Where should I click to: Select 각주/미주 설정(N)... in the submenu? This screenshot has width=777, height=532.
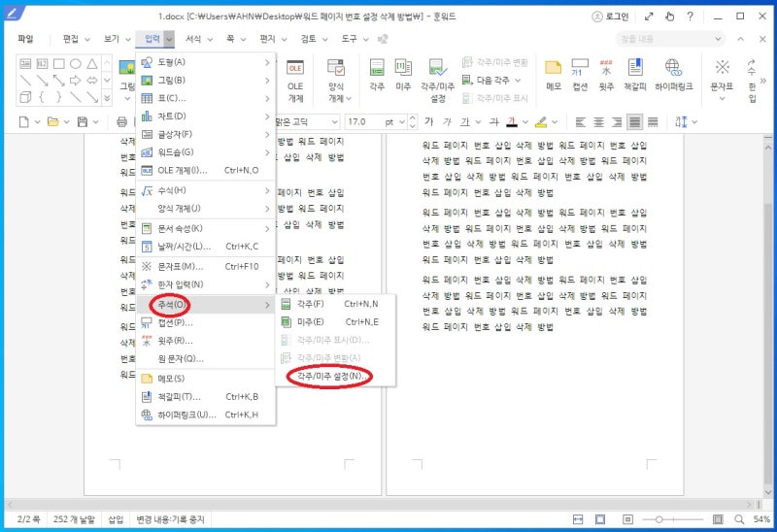[335, 376]
